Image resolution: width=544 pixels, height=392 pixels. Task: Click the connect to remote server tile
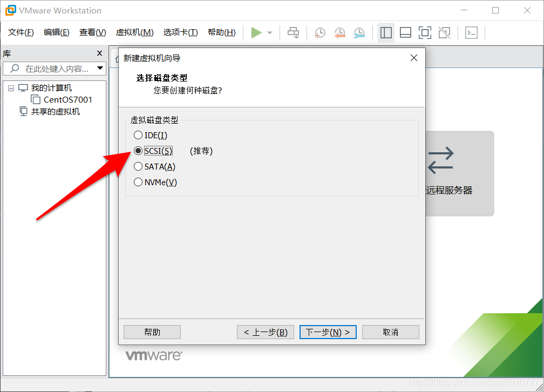click(x=459, y=173)
